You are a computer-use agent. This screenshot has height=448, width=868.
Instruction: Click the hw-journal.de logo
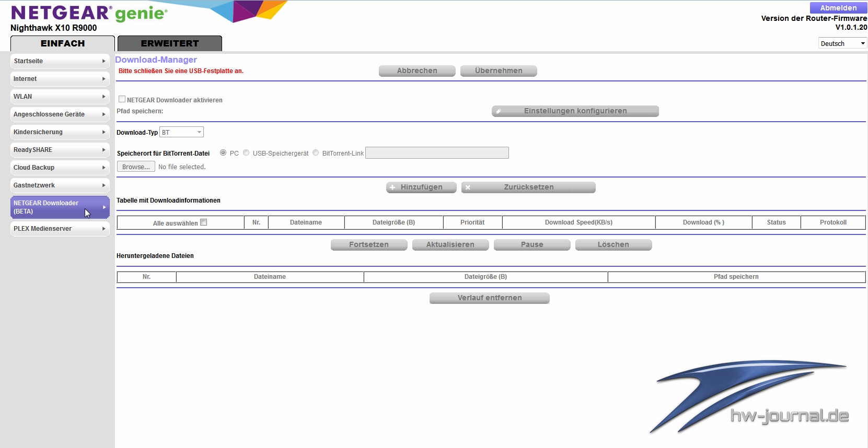750,397
